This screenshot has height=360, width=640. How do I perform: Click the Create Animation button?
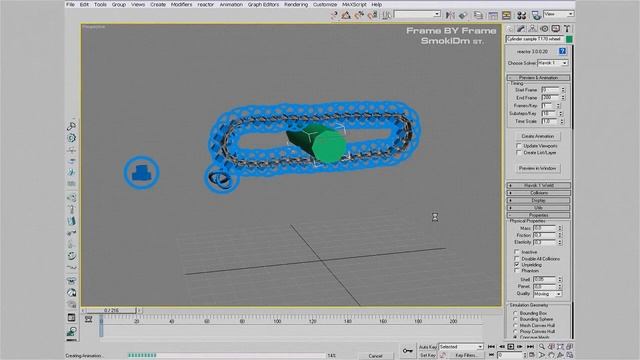pyautogui.click(x=538, y=136)
